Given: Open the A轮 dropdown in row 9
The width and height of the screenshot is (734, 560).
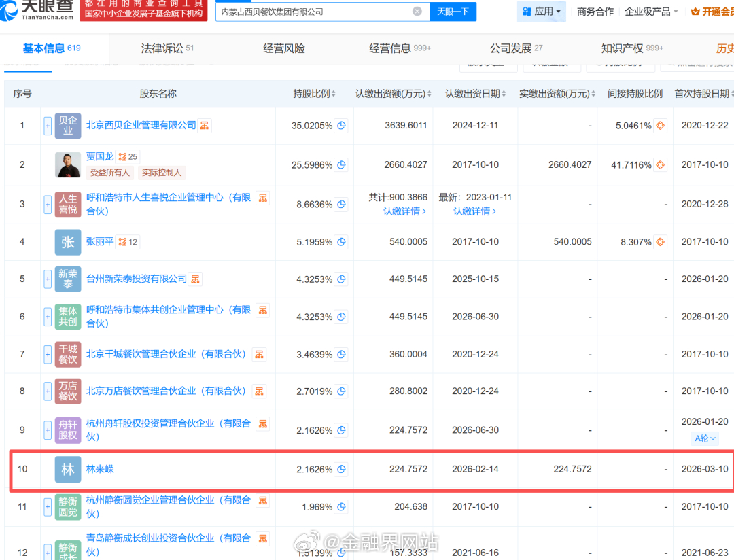Looking at the screenshot, I should click(x=704, y=438).
